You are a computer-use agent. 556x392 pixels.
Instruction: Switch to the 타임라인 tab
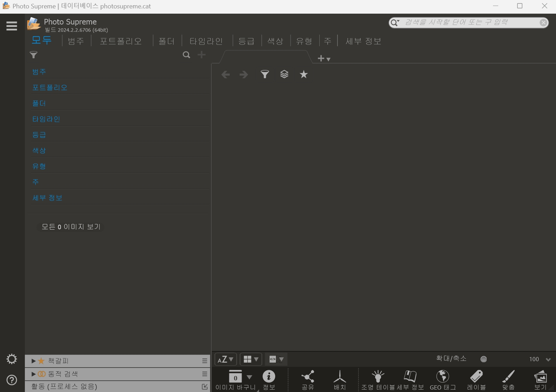click(x=206, y=41)
